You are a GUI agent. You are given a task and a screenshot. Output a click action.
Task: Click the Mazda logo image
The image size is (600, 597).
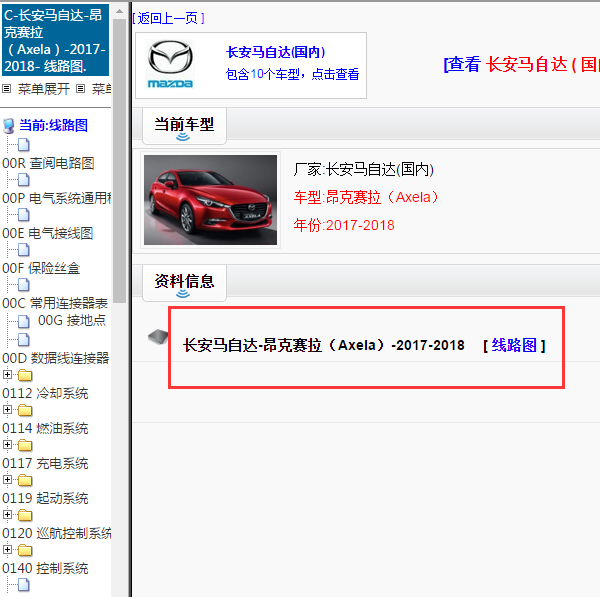click(170, 64)
